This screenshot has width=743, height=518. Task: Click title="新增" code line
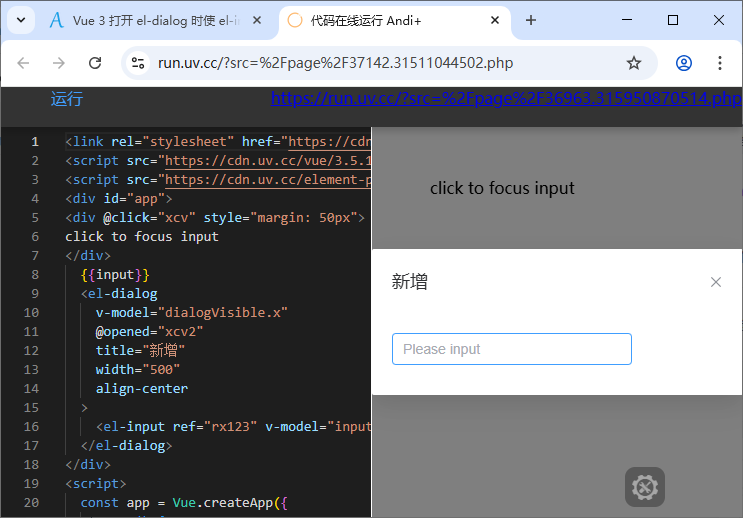click(x=140, y=350)
